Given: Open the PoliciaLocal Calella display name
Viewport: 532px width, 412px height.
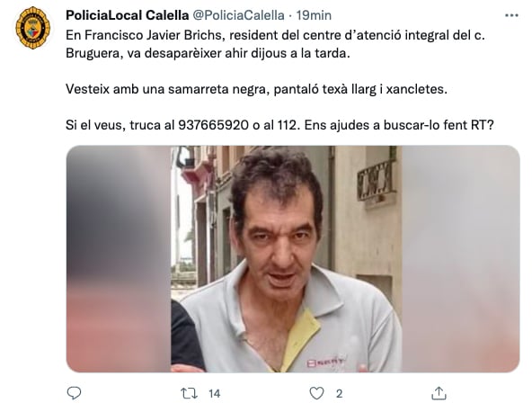Looking at the screenshot, I should pos(128,15).
